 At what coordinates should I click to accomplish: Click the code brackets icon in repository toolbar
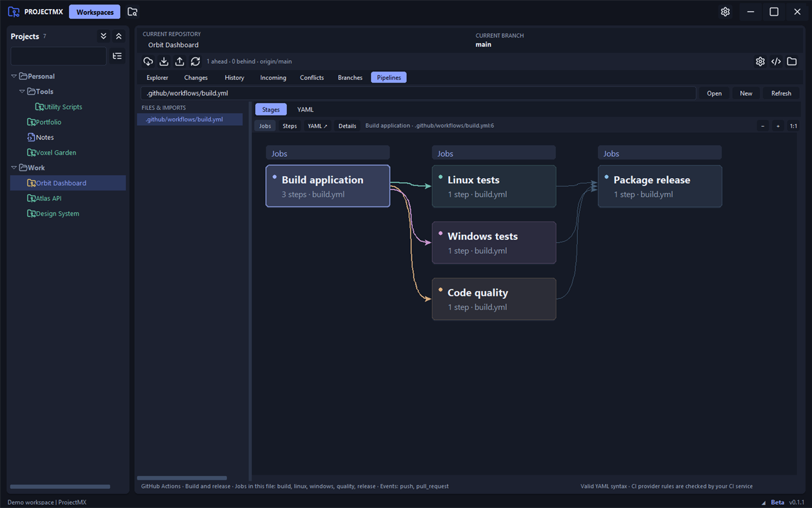(x=776, y=61)
